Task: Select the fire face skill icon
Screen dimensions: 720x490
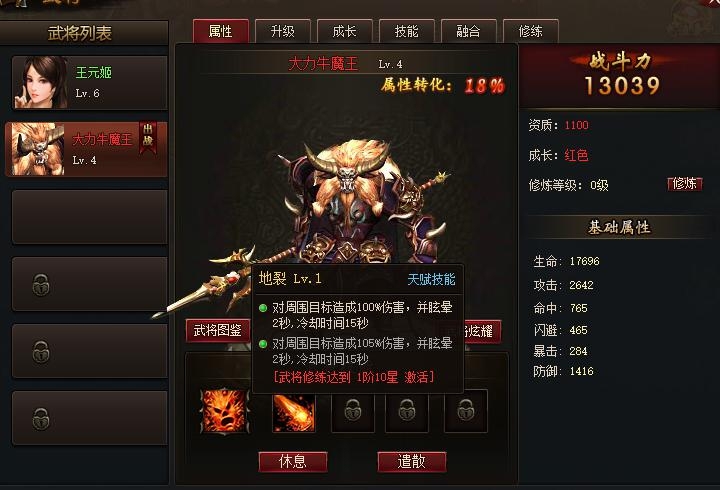Action: [225, 411]
